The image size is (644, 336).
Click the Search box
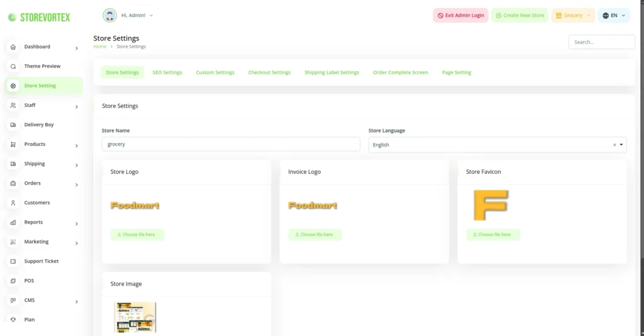click(602, 42)
